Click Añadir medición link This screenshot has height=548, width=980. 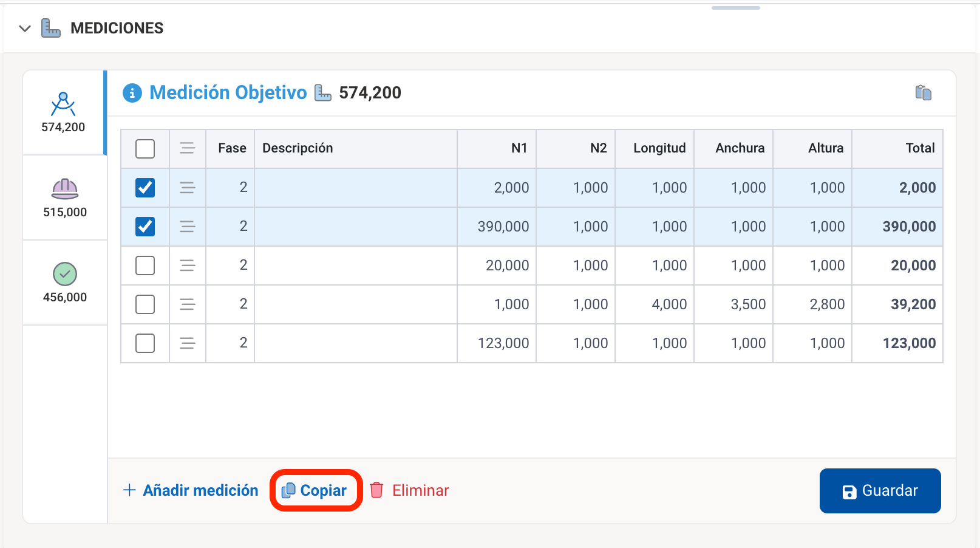[x=191, y=490]
